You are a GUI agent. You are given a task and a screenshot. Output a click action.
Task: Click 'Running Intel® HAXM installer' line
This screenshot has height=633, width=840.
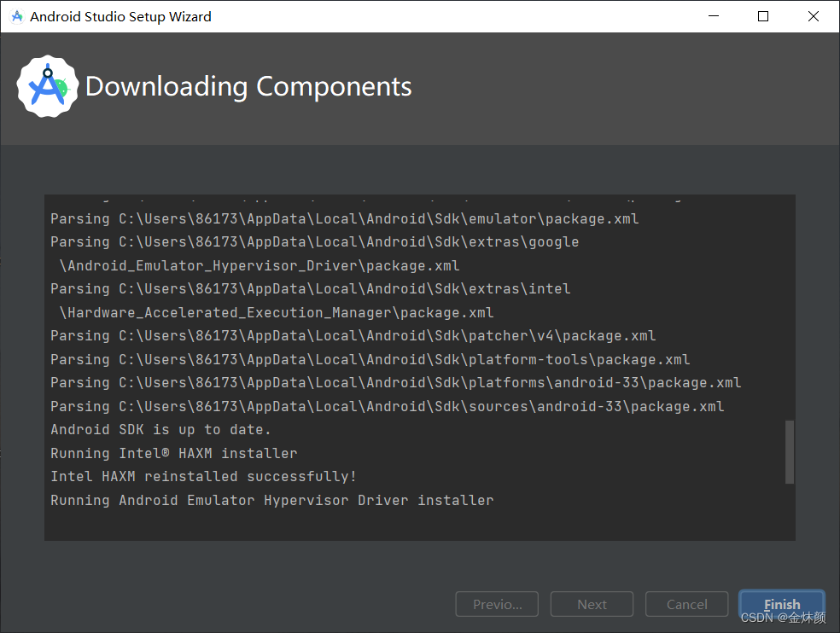[x=173, y=453]
